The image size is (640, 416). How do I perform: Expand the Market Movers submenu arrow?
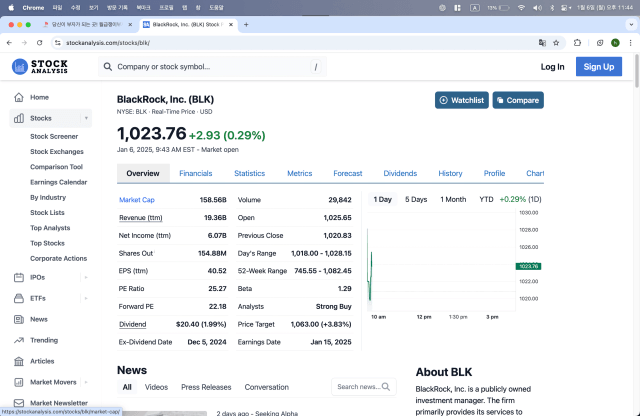(x=86, y=383)
